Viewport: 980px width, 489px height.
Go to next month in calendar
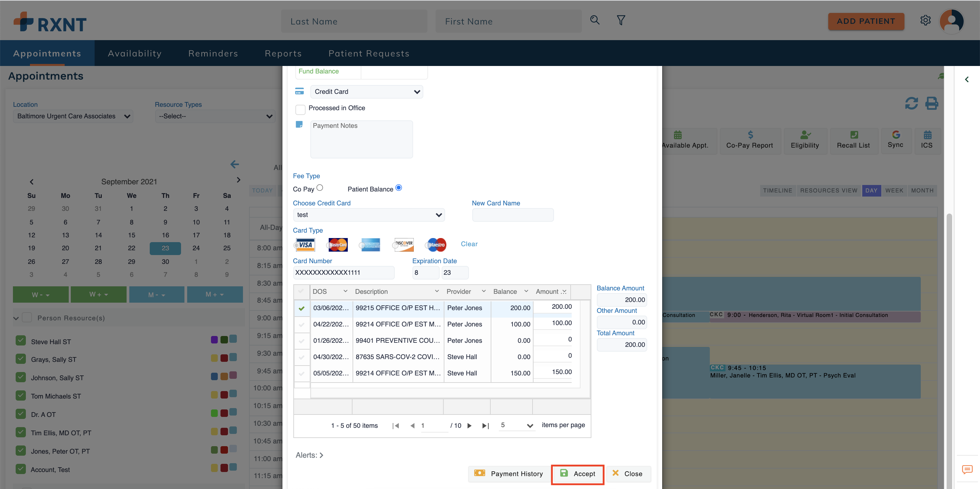coord(239,180)
